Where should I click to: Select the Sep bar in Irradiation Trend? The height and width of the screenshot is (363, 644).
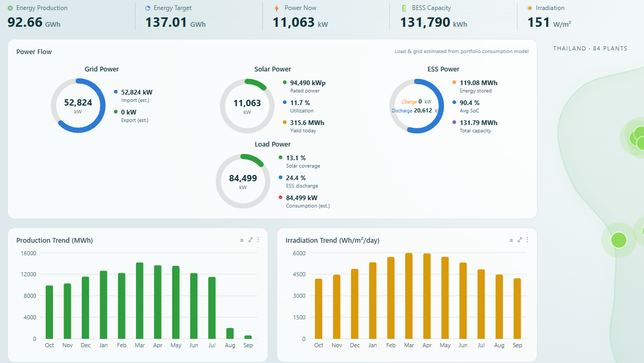[x=517, y=308]
